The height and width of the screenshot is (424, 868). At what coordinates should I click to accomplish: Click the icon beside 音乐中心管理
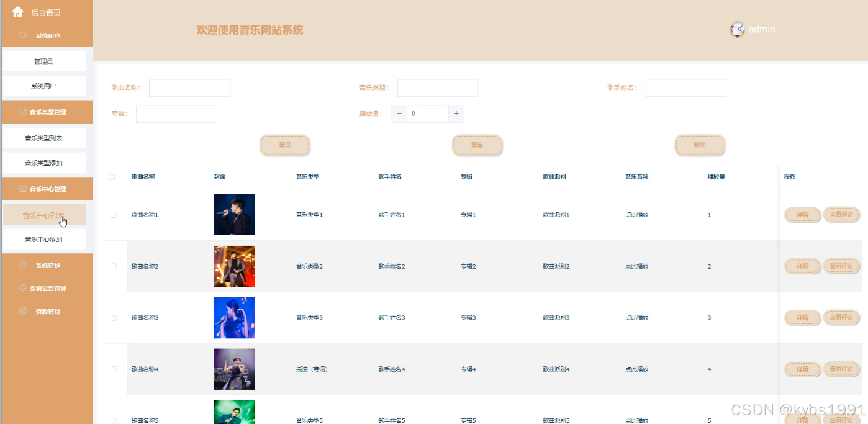23,189
